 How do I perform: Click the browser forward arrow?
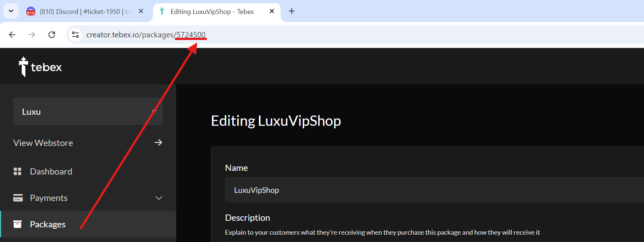pos(32,34)
